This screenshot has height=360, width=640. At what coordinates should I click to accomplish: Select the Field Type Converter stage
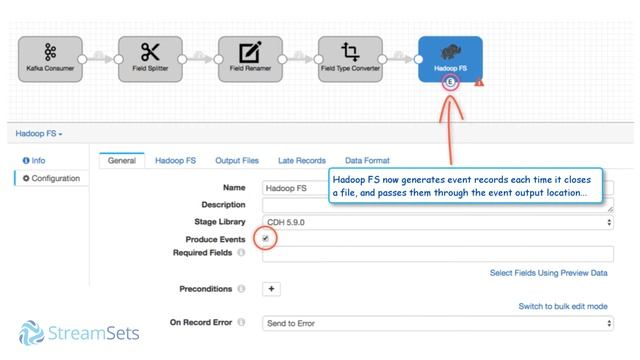(x=350, y=59)
